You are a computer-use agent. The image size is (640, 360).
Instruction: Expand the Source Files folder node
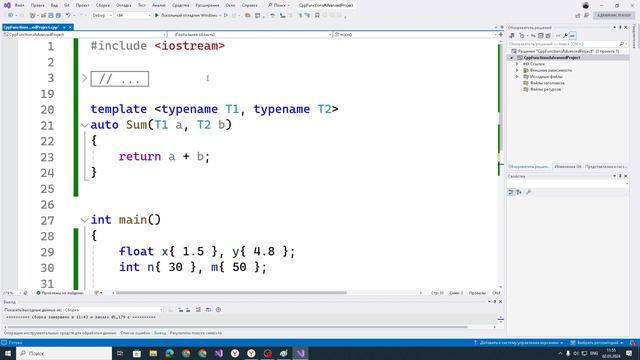[517, 77]
